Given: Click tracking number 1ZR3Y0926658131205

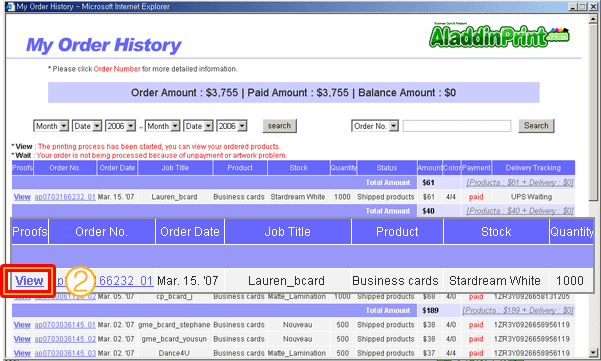Looking at the screenshot, I should click(x=532, y=297).
